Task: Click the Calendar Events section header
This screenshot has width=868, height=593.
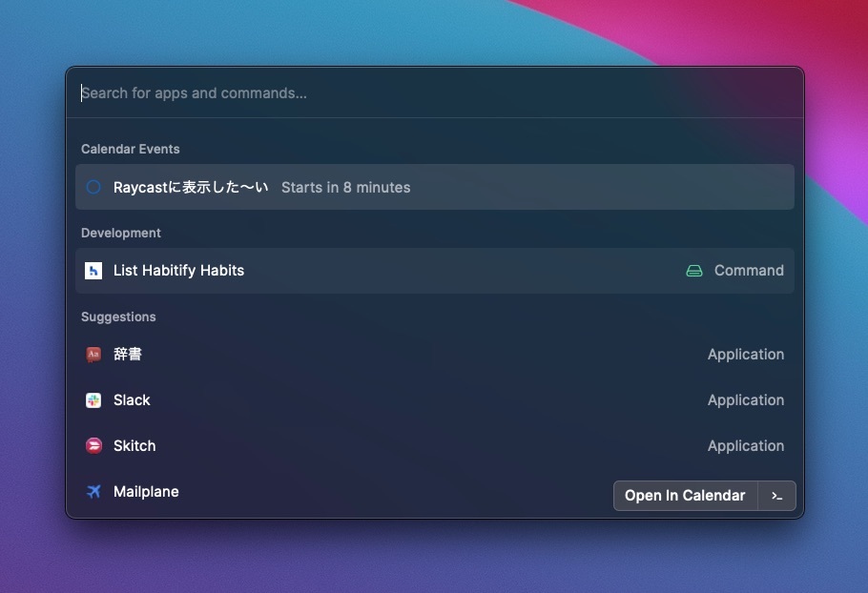Action: pos(130,149)
